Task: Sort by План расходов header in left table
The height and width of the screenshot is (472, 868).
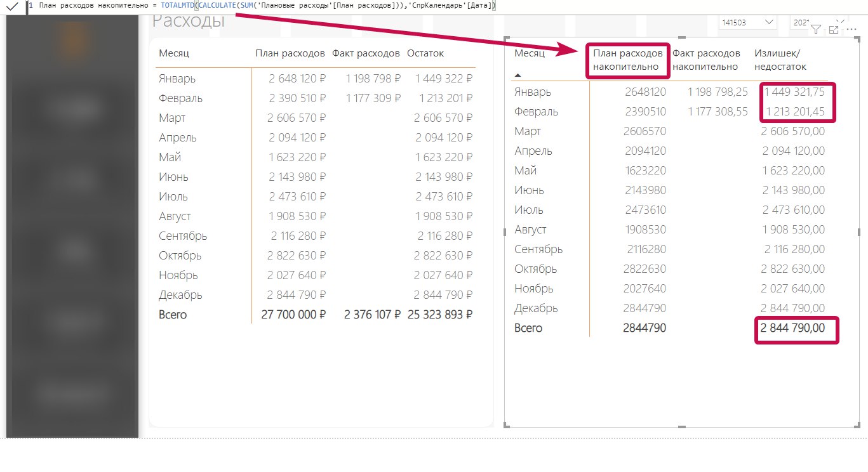Action: pos(290,53)
